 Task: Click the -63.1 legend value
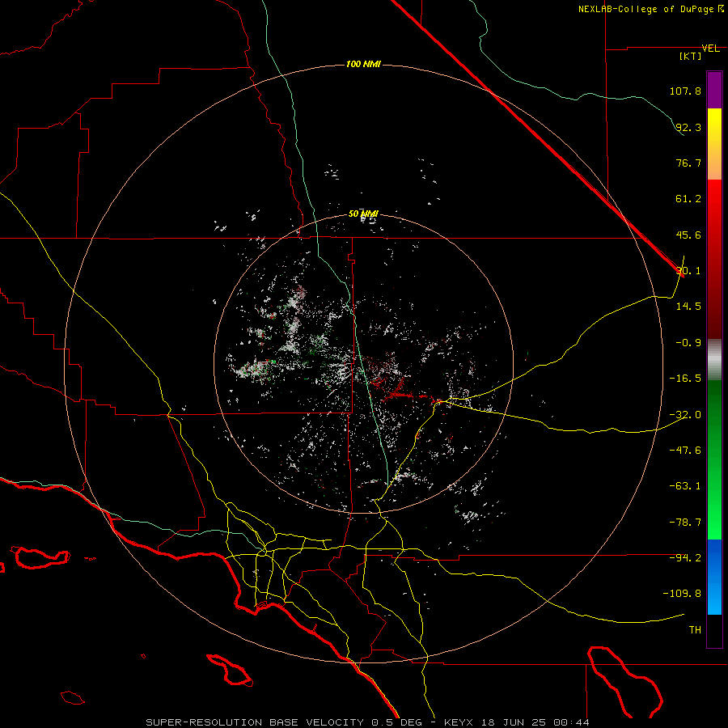point(685,486)
